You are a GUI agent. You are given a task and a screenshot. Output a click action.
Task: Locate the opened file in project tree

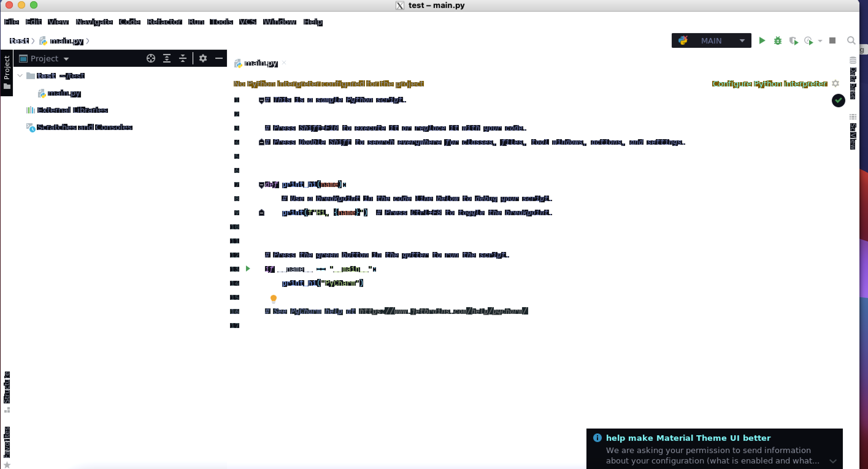tap(151, 58)
